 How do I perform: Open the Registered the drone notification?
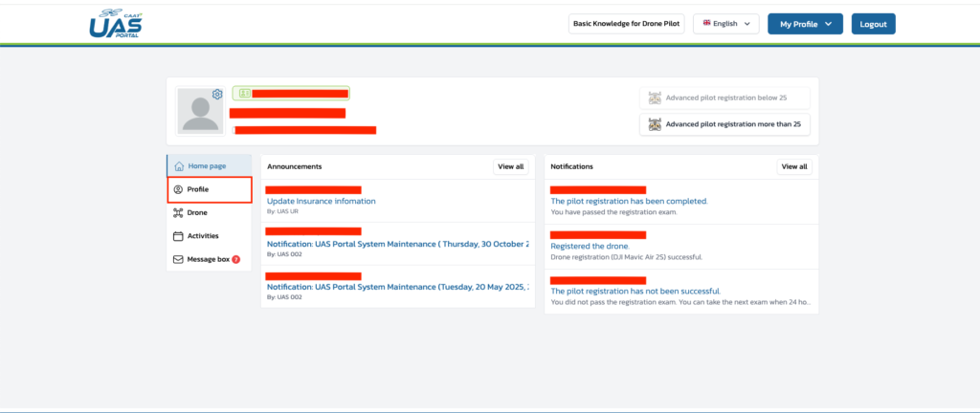[x=589, y=247]
